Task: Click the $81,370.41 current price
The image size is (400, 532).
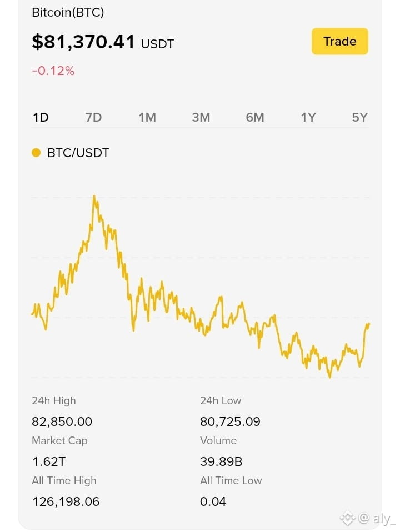Action: (83, 42)
